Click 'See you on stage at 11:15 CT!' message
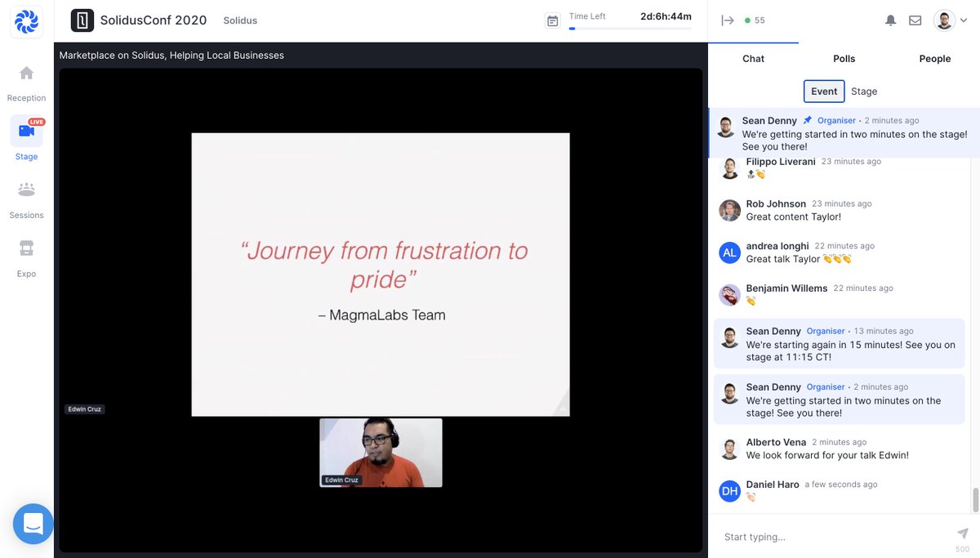The height and width of the screenshot is (558, 980). [851, 351]
